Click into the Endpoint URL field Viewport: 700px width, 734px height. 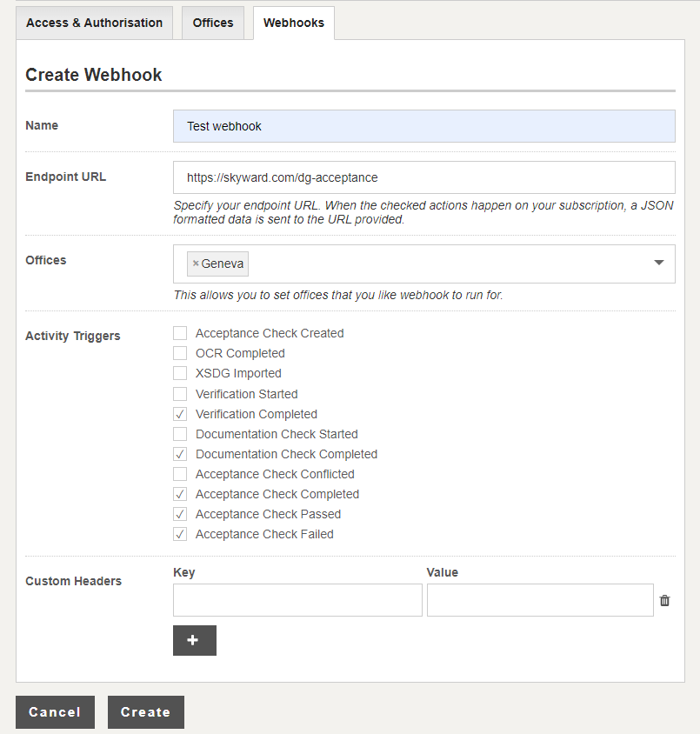click(424, 177)
